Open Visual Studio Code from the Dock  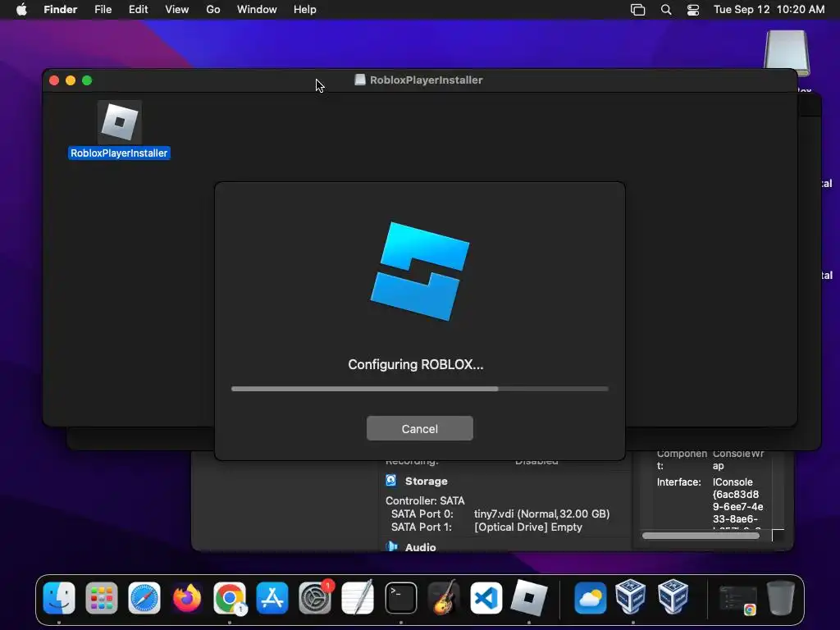486,597
